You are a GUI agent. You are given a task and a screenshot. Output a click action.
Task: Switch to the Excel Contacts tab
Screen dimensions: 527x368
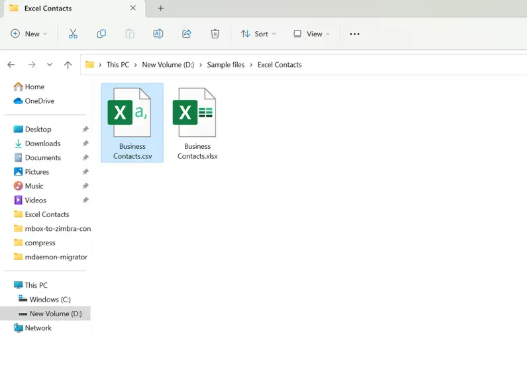tap(75, 8)
